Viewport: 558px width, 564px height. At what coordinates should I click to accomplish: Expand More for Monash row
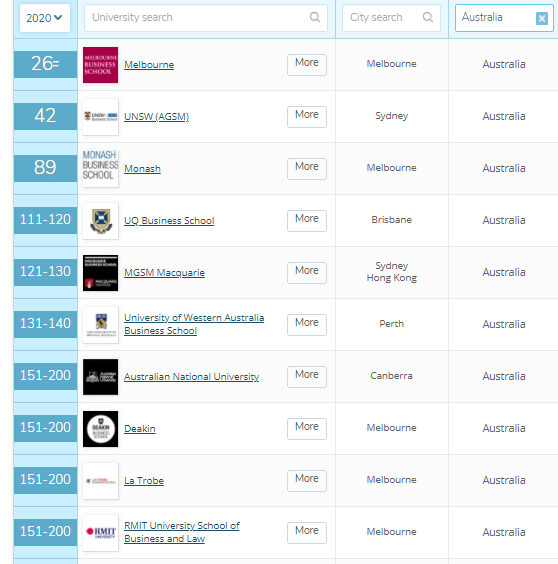click(307, 169)
